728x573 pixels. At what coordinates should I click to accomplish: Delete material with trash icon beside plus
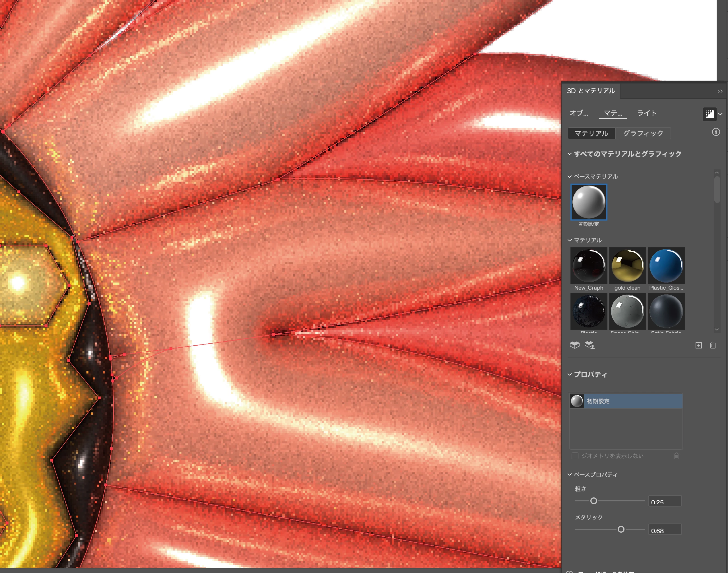tap(713, 345)
